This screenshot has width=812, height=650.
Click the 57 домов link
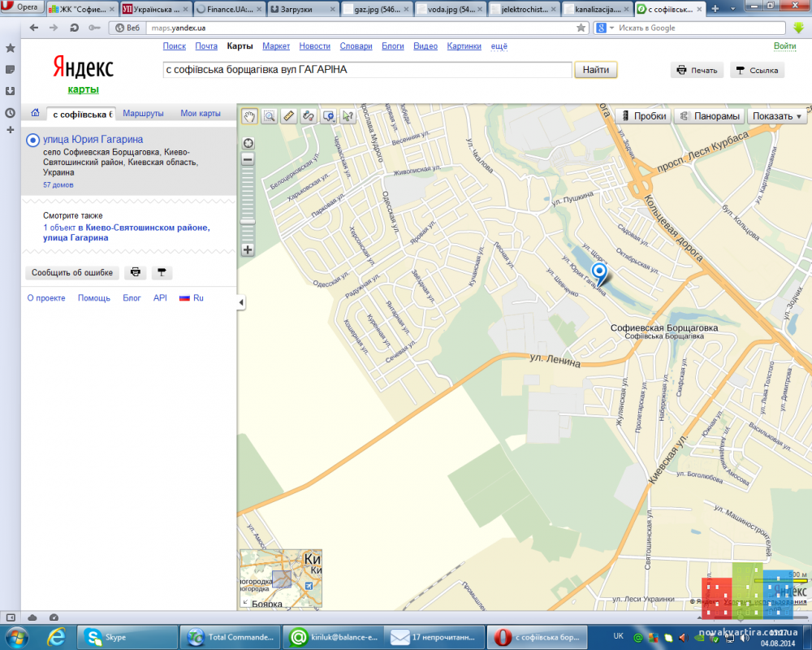click(58, 185)
